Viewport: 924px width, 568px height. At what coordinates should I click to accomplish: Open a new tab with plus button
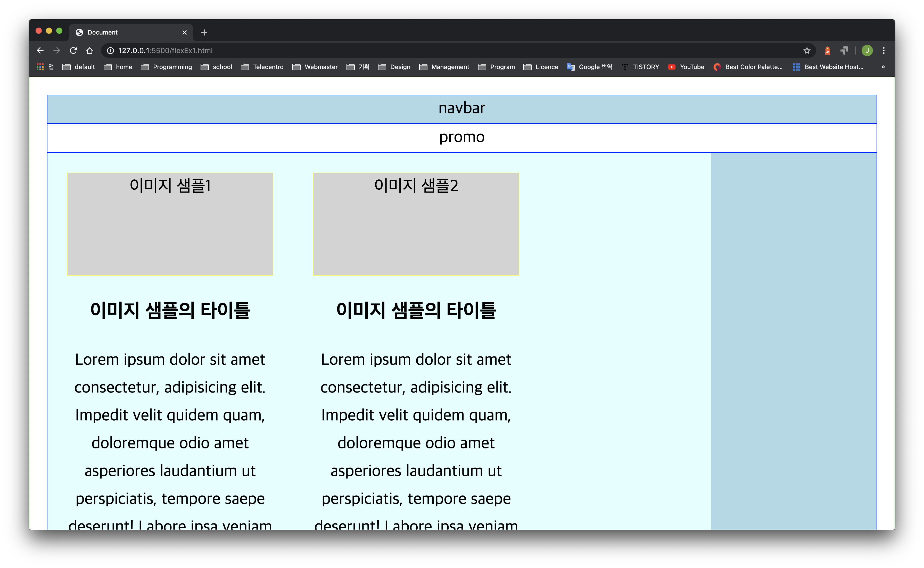204,33
